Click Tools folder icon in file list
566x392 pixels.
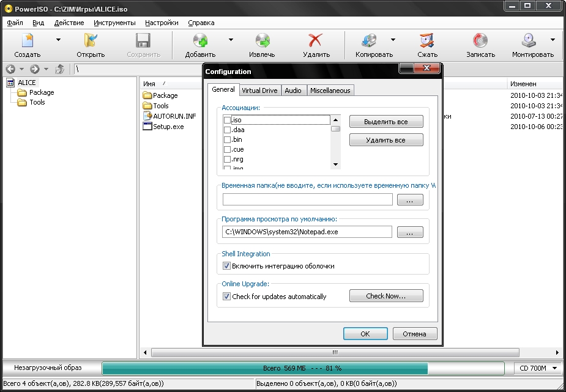point(147,106)
